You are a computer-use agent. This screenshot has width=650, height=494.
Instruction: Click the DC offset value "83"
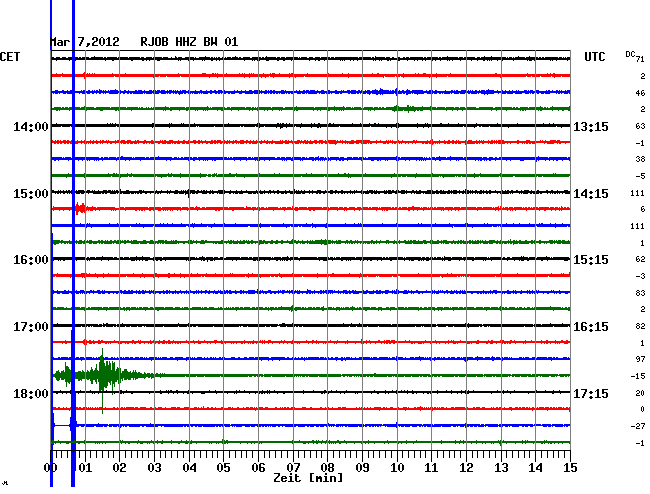coord(640,293)
